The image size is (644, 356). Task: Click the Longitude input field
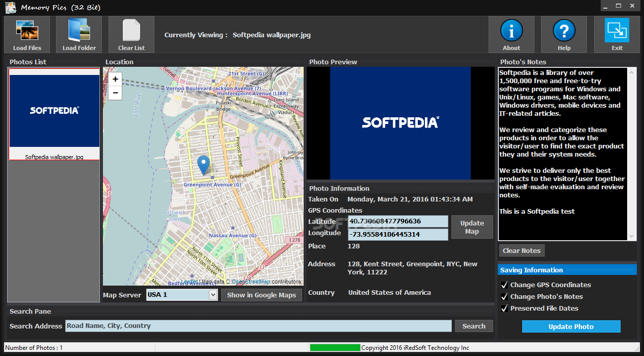pos(398,234)
